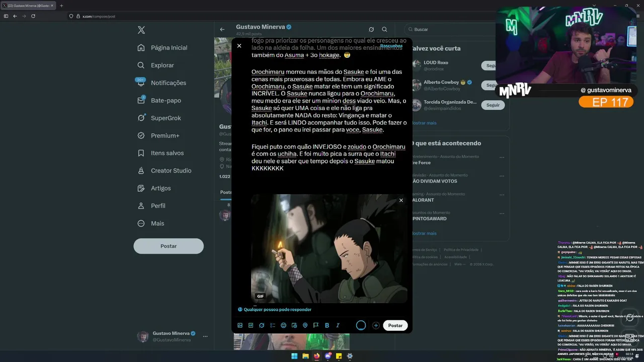This screenshot has height=362, width=644.
Task: Close the compose post dialog
Action: pyautogui.click(x=239, y=46)
